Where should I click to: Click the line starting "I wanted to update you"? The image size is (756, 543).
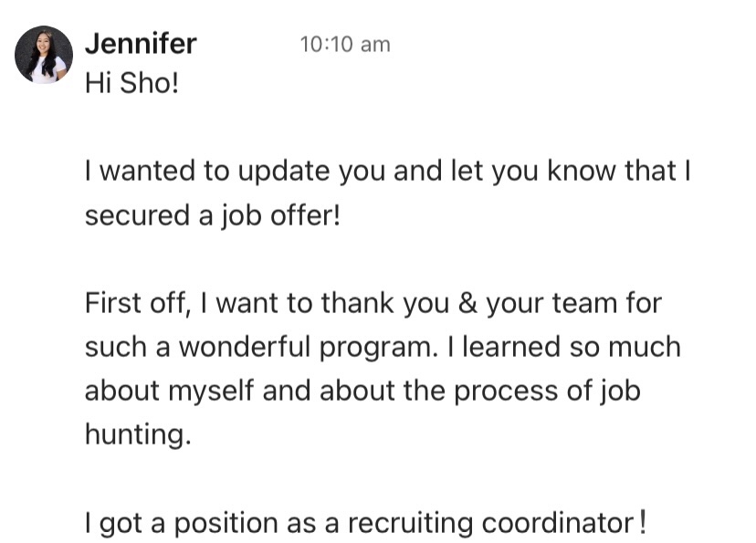pyautogui.click(x=387, y=171)
